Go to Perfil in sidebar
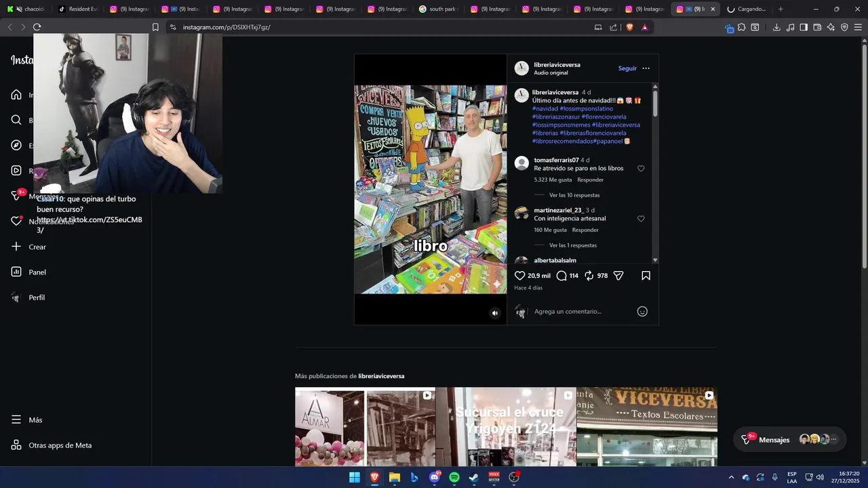 tap(28, 298)
